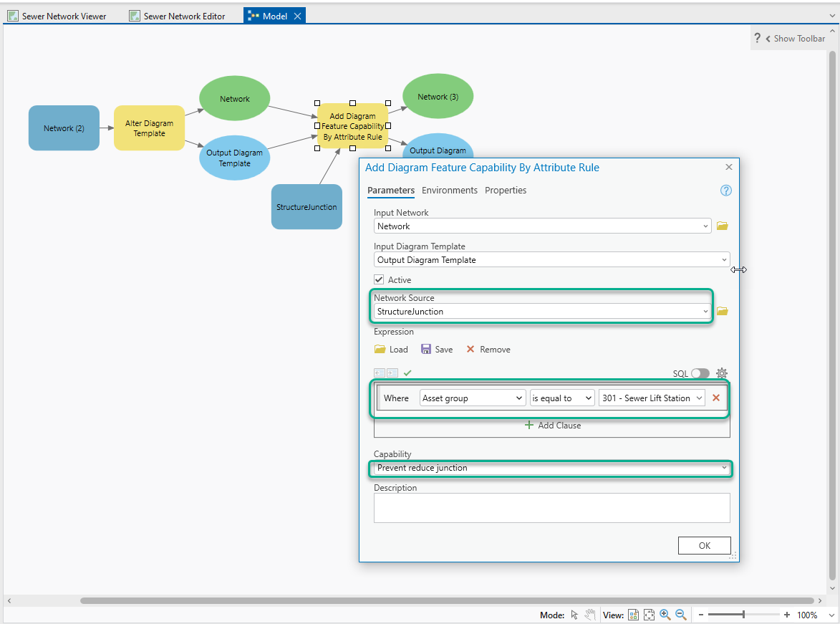The width and height of the screenshot is (840, 624).
Task: Open the expression options gear icon
Action: click(x=722, y=373)
